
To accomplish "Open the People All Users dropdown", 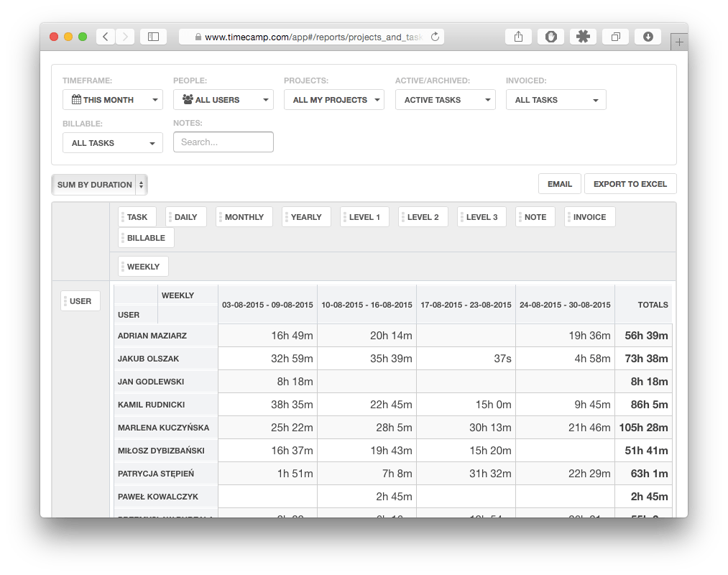I will click(x=224, y=100).
